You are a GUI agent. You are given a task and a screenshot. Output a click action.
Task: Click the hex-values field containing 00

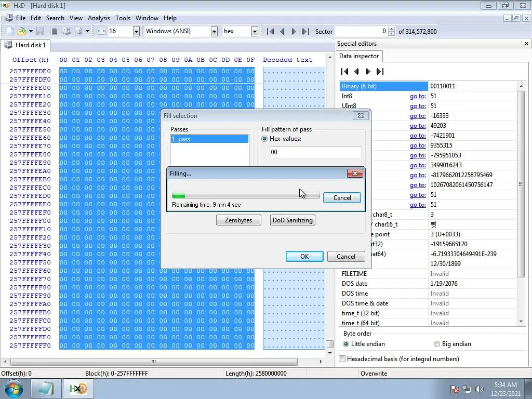coord(315,152)
